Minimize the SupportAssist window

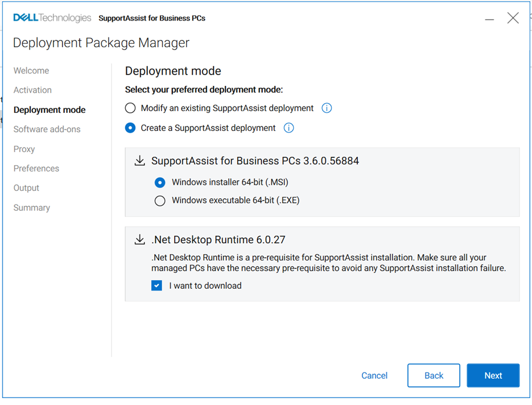(x=489, y=19)
